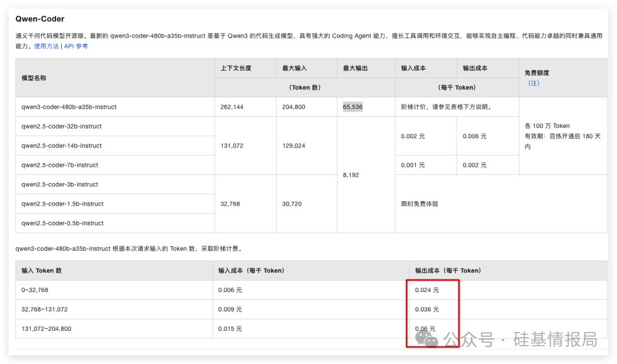
Task: Select the qwen2.5-coder-14b-instruct row
Action: click(115, 146)
